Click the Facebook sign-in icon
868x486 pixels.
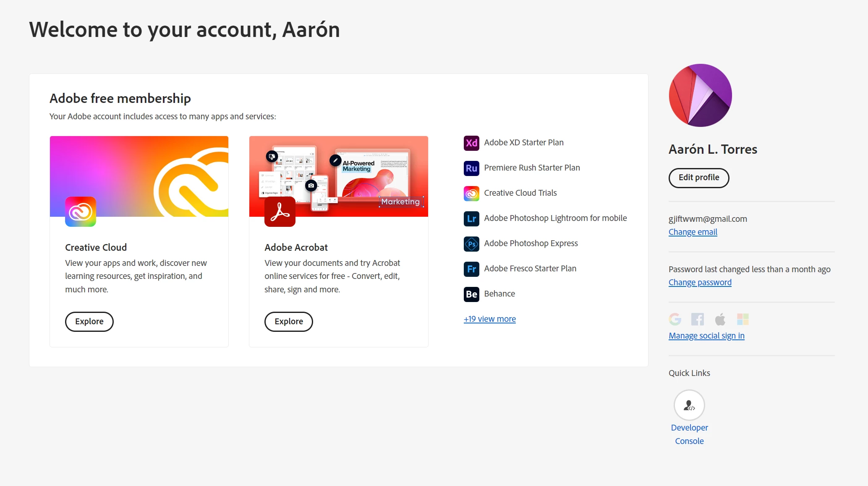698,319
